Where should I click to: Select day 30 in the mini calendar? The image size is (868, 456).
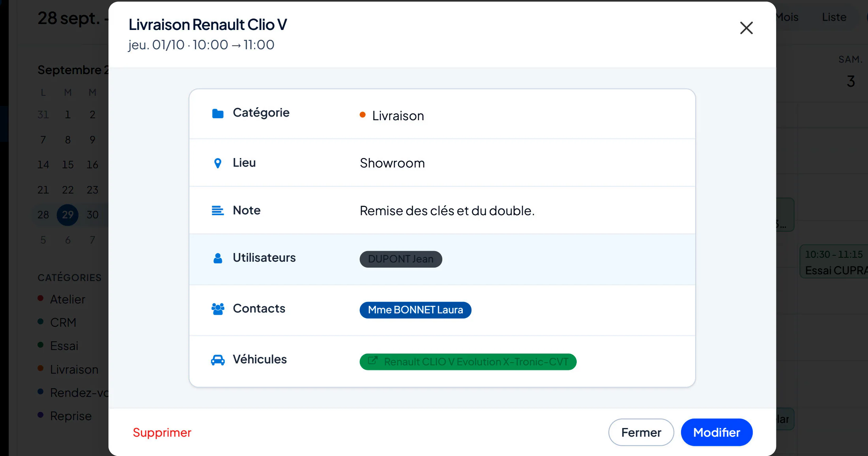pyautogui.click(x=92, y=215)
